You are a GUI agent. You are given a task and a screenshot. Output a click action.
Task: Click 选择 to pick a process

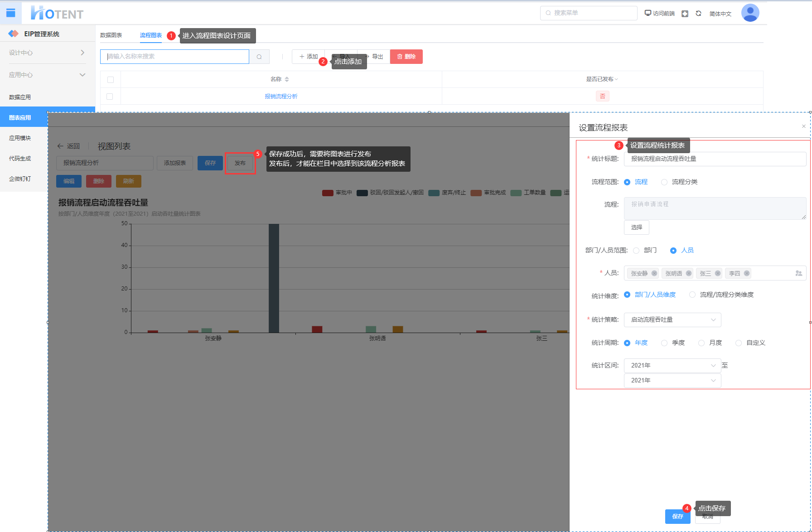pyautogui.click(x=637, y=227)
